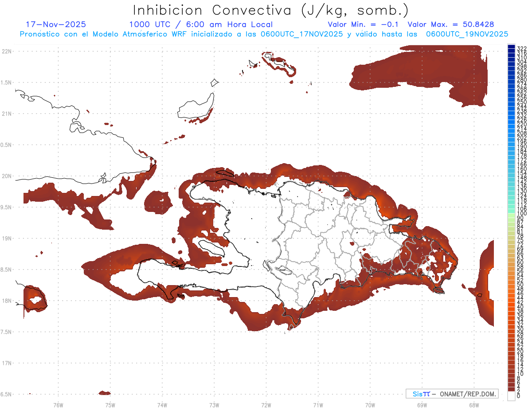532x411 pixels.
Task: Click the '0600UTC_19NOV2025' validity time text
Action: click(x=467, y=34)
